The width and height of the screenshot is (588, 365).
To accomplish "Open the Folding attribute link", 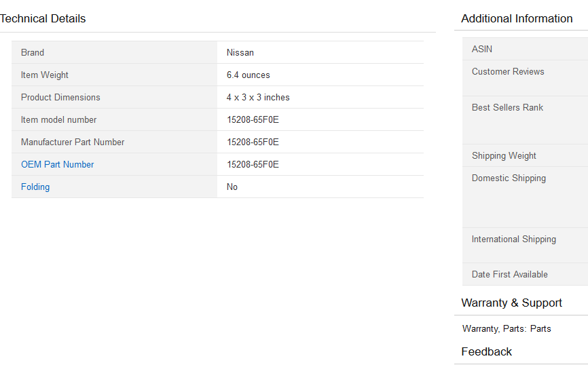I will pos(35,187).
